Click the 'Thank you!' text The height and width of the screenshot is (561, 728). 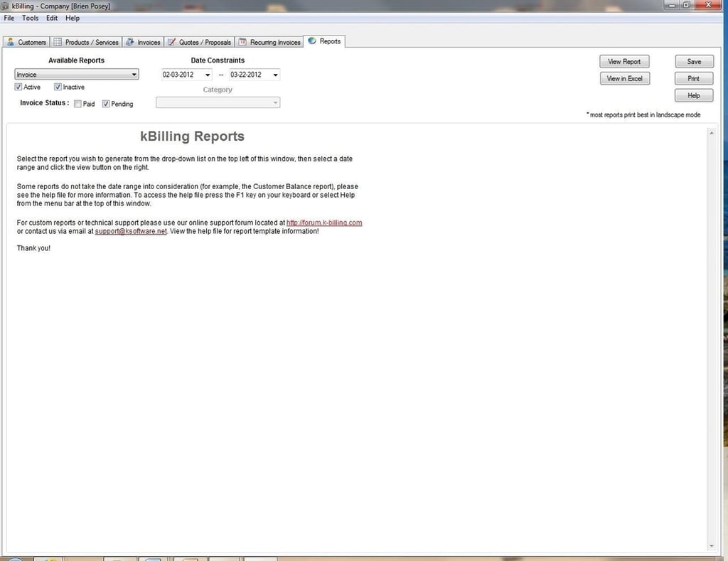click(33, 248)
